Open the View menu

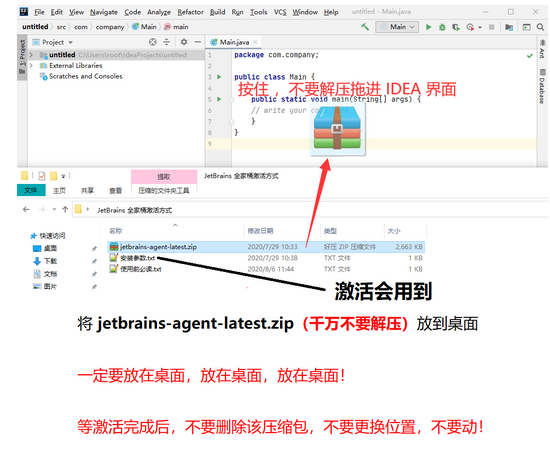76,12
